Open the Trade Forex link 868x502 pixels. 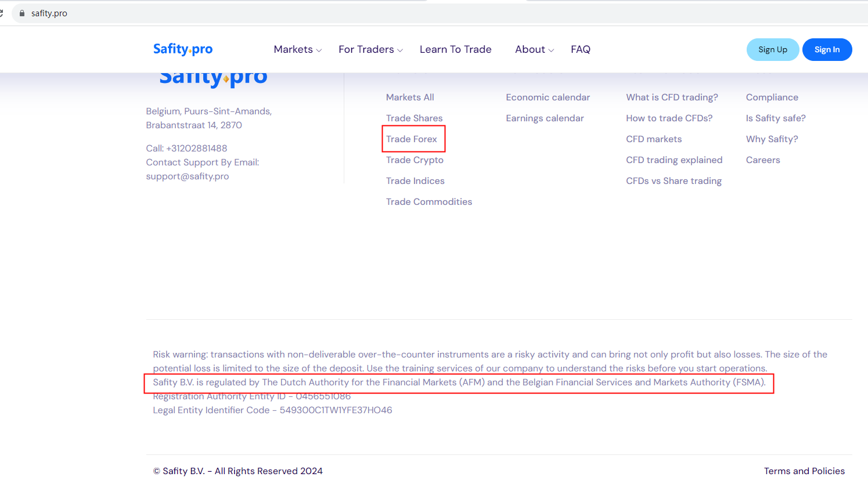click(412, 139)
